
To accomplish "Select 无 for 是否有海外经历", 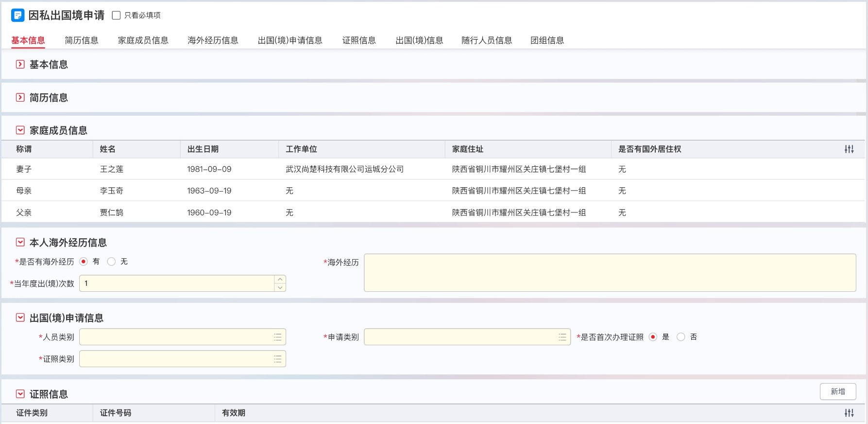I will point(111,262).
